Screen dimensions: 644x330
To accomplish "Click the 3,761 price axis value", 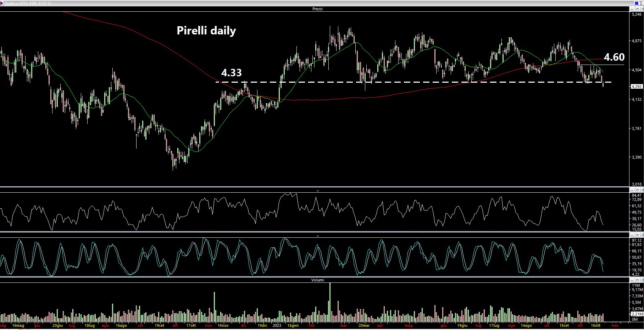I will point(636,128).
